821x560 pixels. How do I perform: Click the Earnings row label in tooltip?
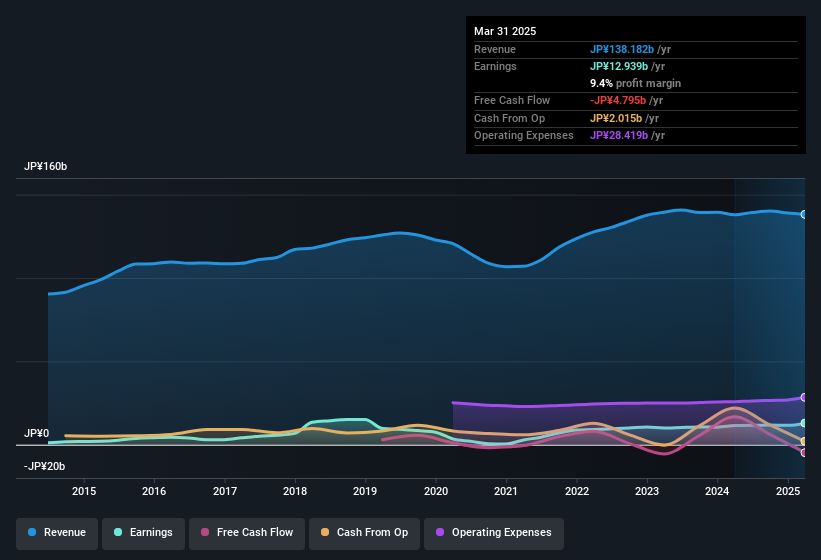pyautogui.click(x=495, y=66)
